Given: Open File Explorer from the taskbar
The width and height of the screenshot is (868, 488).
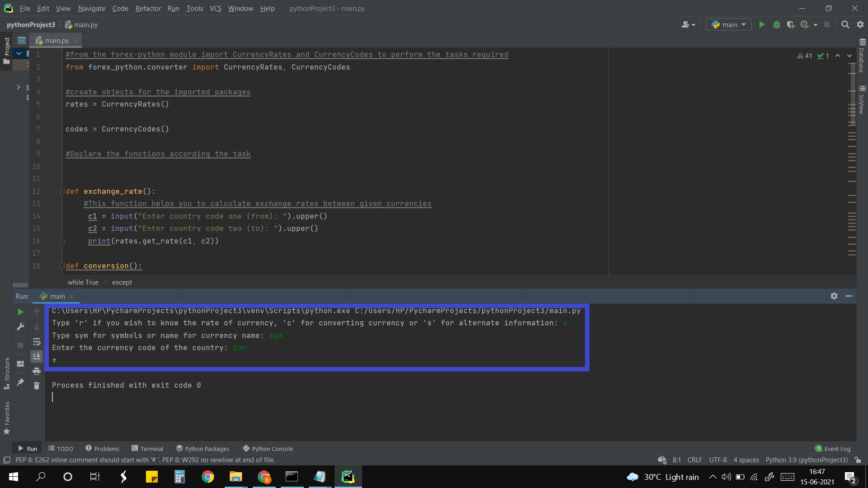Looking at the screenshot, I should click(236, 477).
